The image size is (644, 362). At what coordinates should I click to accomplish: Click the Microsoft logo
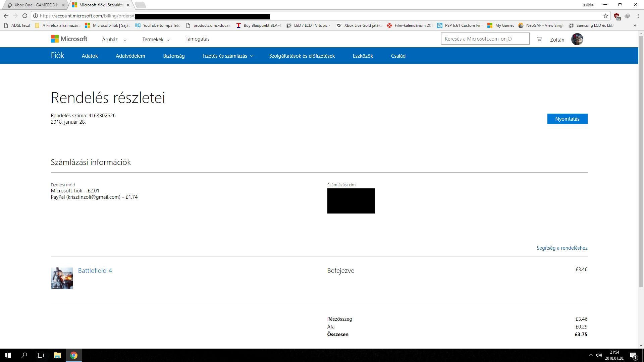[69, 39]
